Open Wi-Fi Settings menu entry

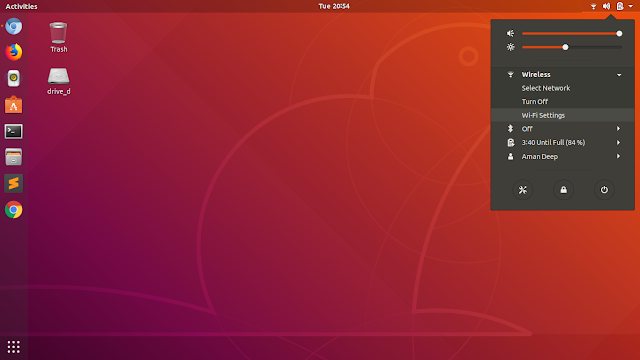[x=562, y=115]
